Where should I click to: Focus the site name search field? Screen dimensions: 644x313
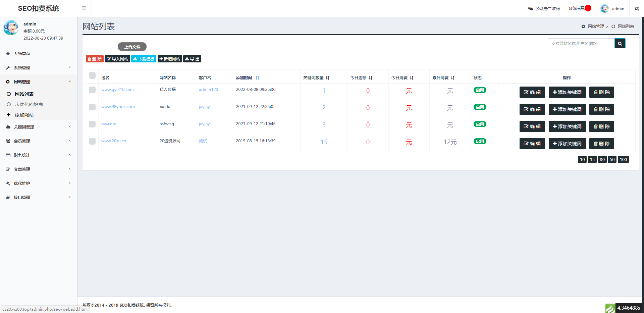pyautogui.click(x=581, y=43)
